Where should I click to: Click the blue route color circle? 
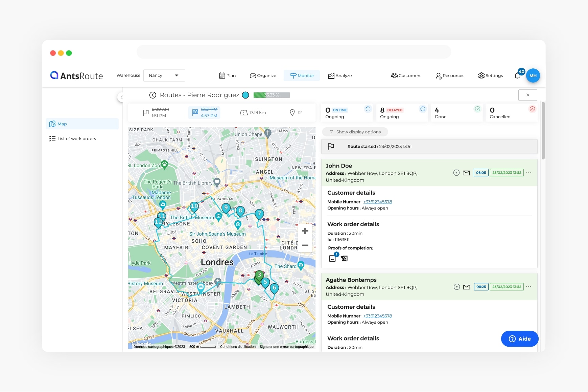click(246, 95)
